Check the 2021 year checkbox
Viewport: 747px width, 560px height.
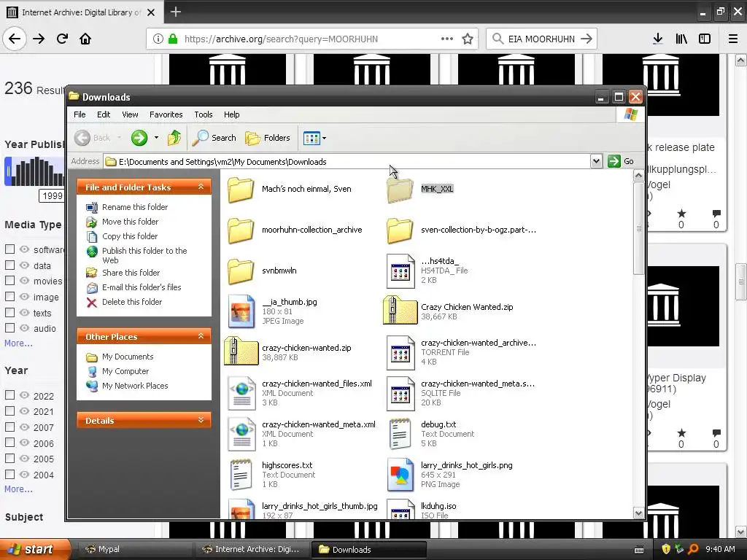tap(9, 411)
